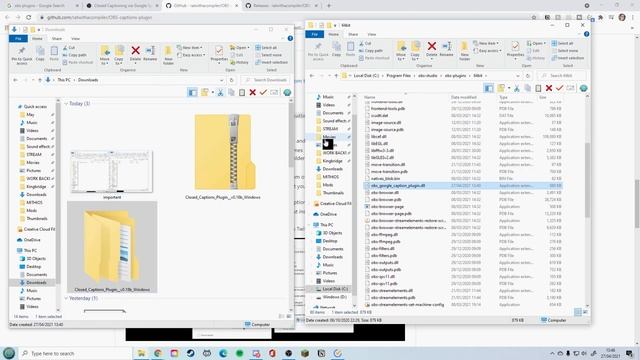Toggle preview pane icon in Downloads lower toolbar

pyautogui.click(x=192, y=93)
